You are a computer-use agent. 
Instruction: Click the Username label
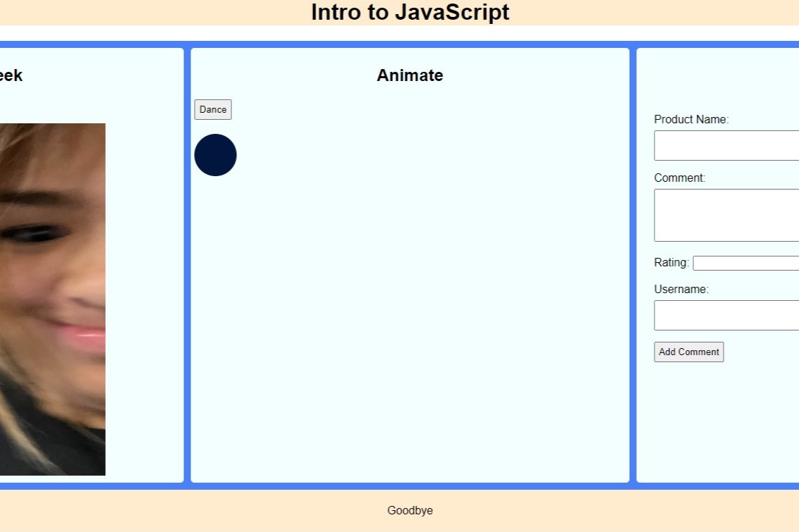point(681,289)
